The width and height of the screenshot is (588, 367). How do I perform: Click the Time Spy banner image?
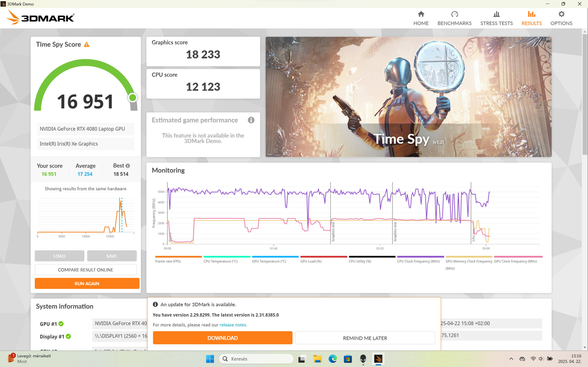coord(408,97)
